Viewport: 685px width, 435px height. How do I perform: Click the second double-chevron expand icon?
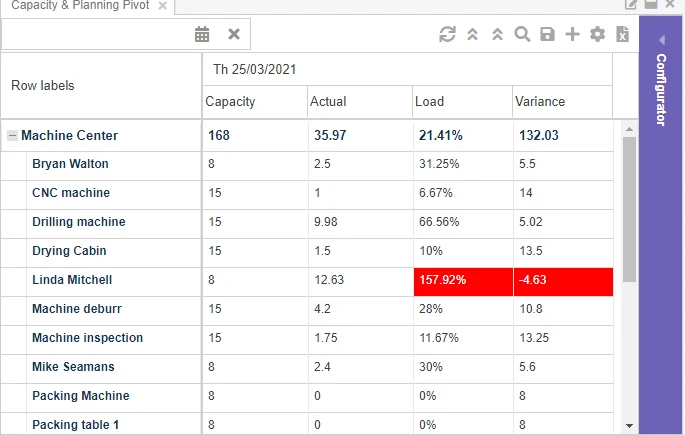(497, 34)
